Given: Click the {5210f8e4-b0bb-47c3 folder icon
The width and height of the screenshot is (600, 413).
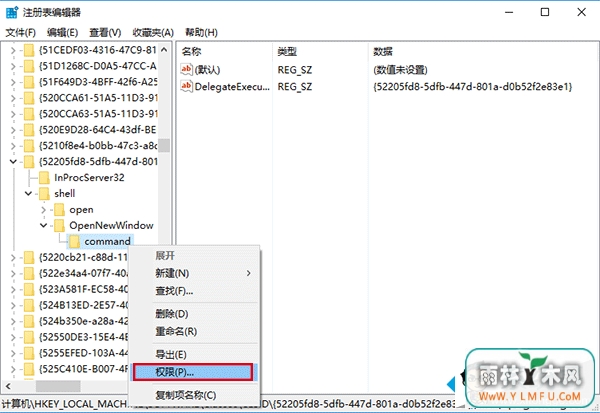Looking at the screenshot, I should (29, 146).
